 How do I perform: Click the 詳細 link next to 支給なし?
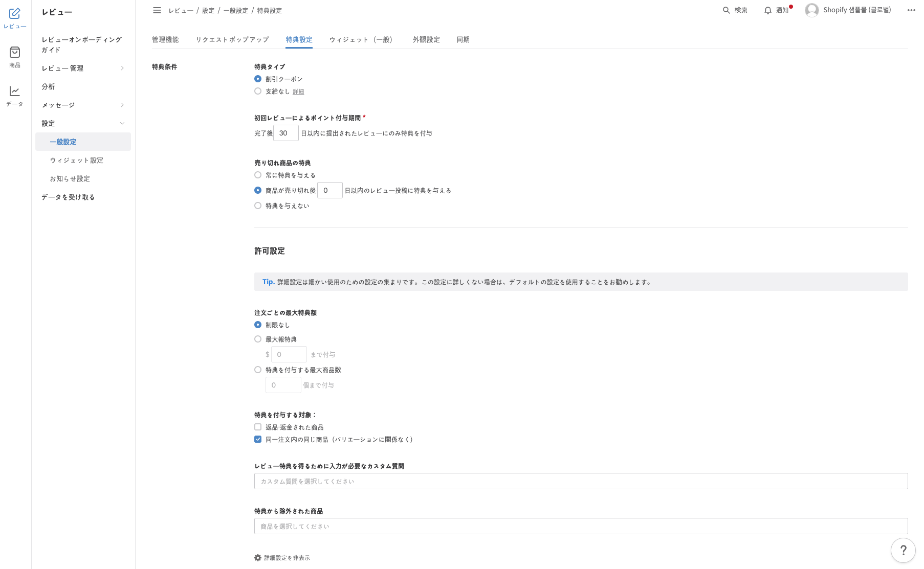pos(298,92)
